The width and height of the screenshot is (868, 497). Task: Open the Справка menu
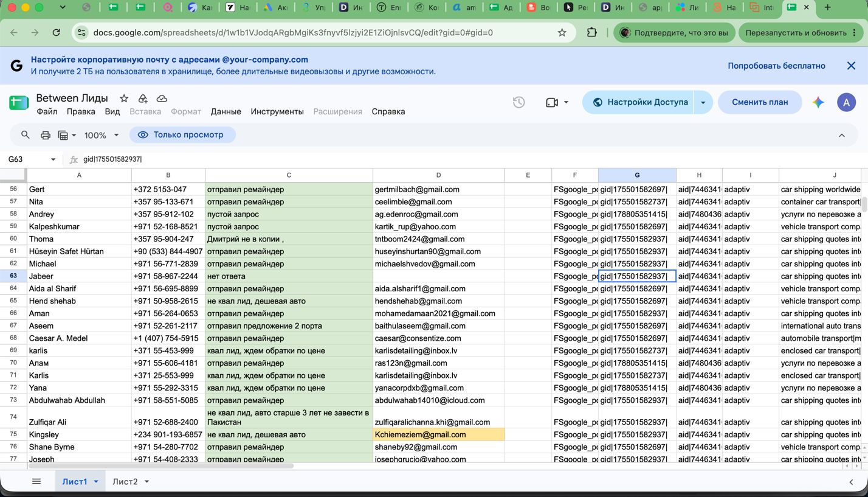(x=388, y=112)
